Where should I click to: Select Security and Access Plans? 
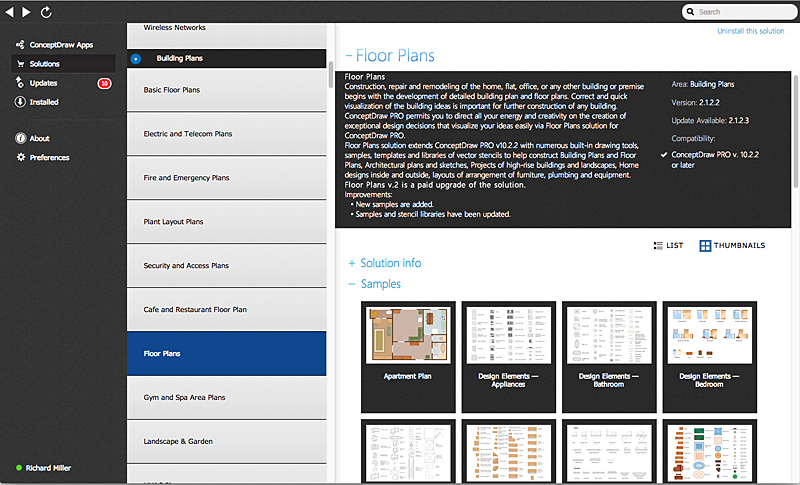pos(227,265)
